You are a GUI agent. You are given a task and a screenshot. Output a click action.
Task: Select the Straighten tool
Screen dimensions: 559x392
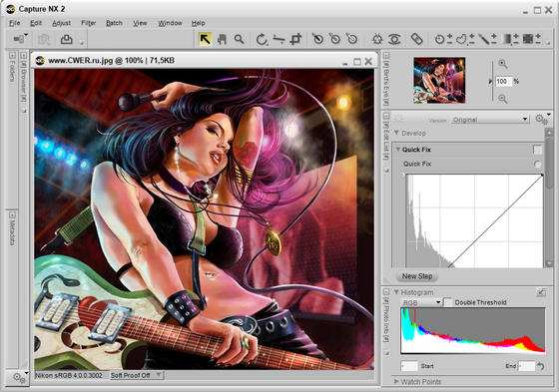click(x=279, y=39)
